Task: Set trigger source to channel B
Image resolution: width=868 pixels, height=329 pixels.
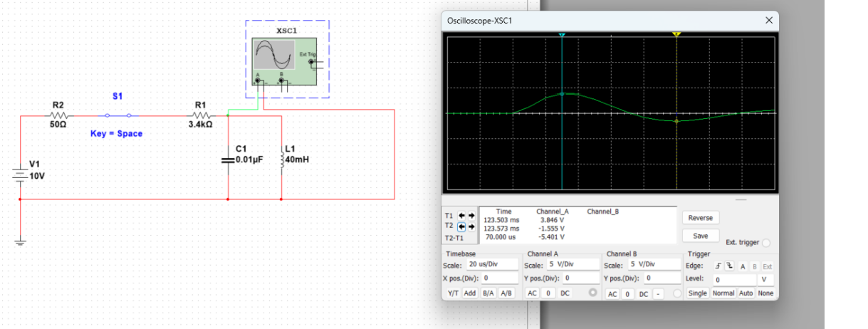Action: pyautogui.click(x=755, y=266)
